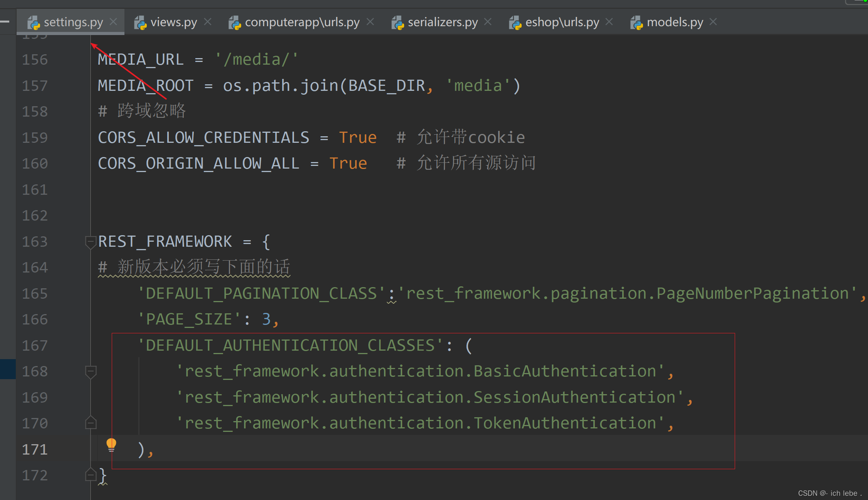Click the fold end marker at line 172

click(91, 475)
